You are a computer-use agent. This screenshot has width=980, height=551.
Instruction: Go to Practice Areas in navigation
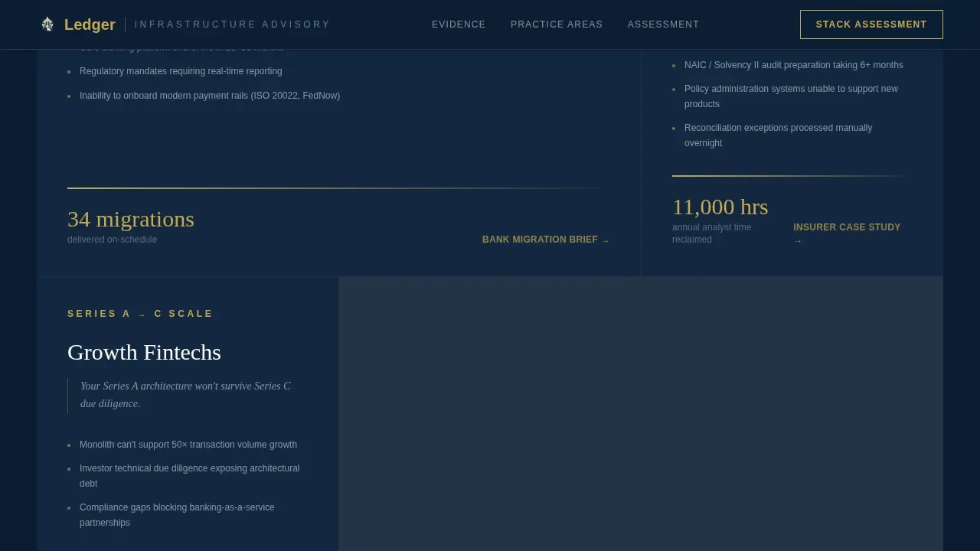[557, 24]
